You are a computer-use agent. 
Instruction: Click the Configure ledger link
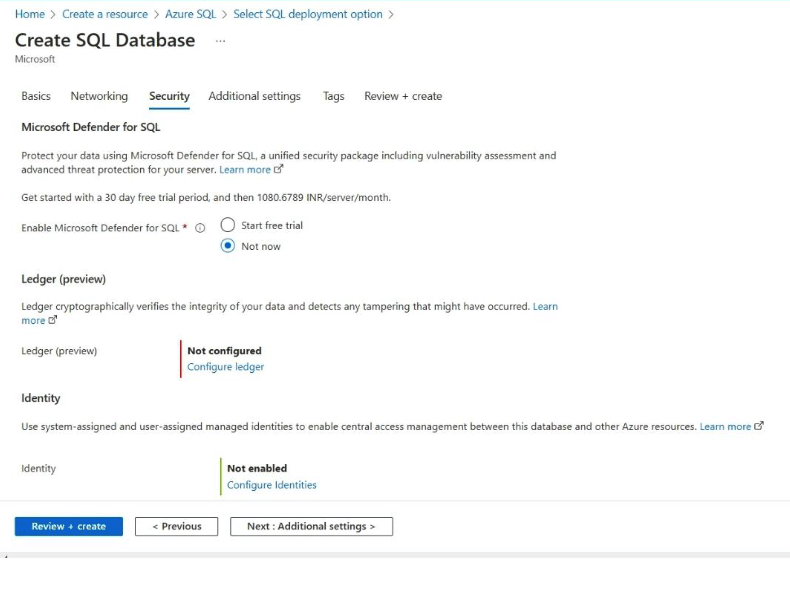pyautogui.click(x=226, y=367)
